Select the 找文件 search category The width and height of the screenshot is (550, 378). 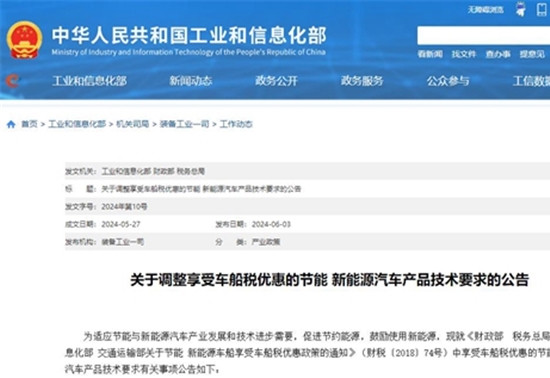point(463,54)
